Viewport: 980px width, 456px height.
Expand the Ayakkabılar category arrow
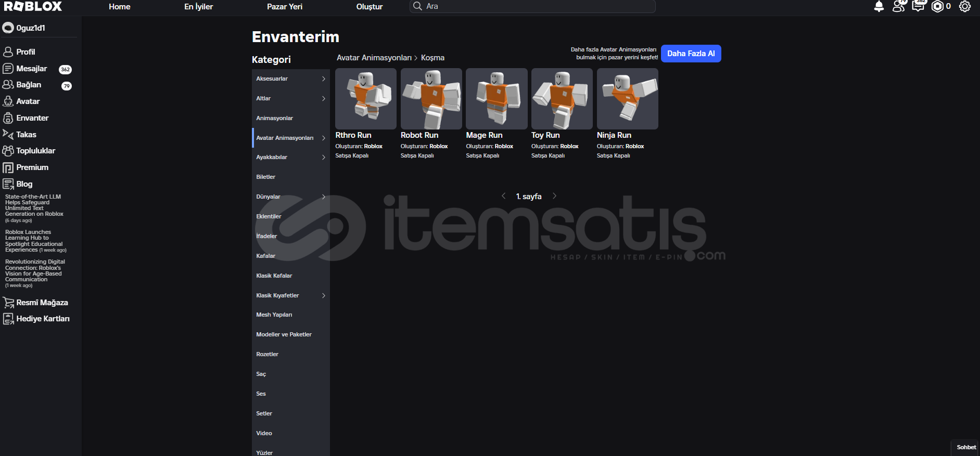click(323, 158)
